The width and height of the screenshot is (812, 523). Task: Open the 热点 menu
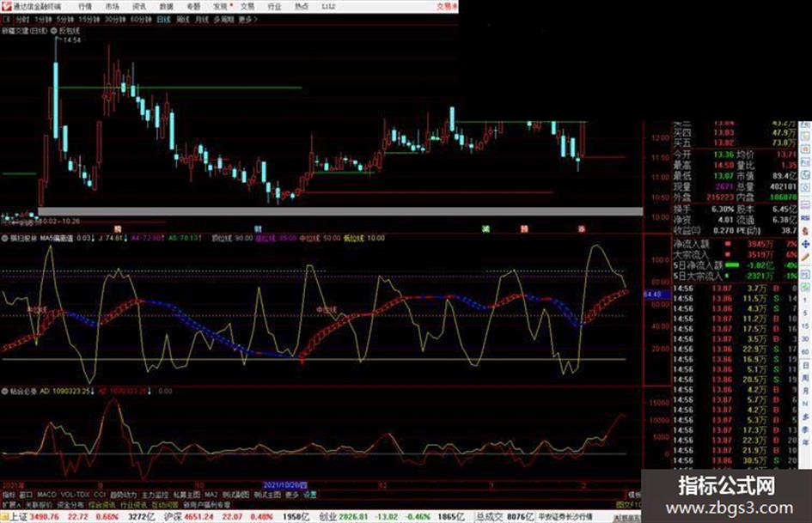pyautogui.click(x=302, y=7)
